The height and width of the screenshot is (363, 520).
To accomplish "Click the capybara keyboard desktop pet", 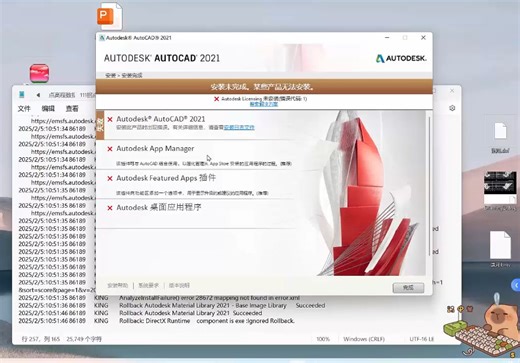I will click(482, 327).
